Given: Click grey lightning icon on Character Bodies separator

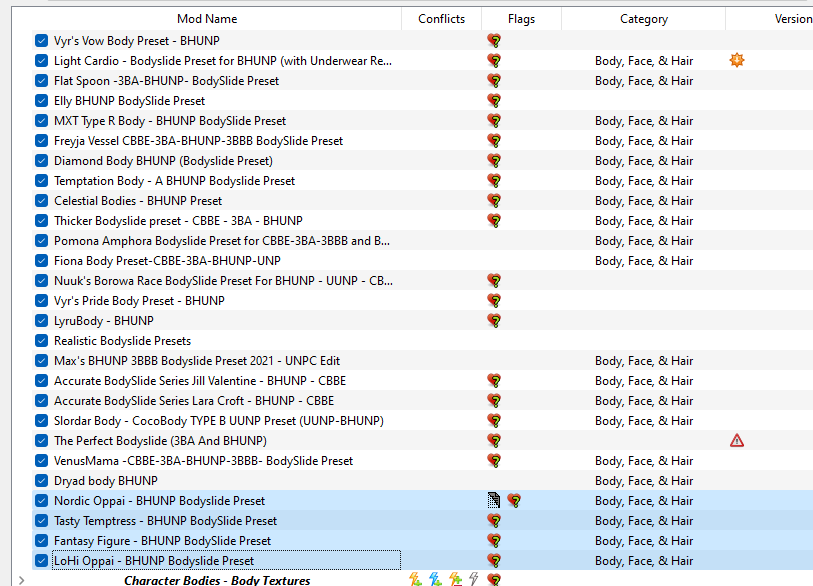Looking at the screenshot, I should tap(474, 579).
